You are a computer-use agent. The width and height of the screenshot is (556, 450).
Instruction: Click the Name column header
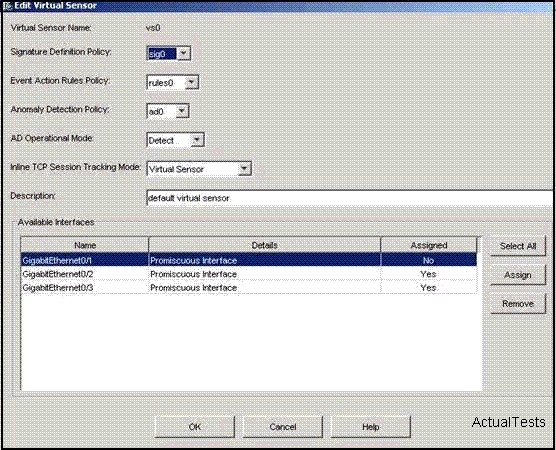[85, 245]
